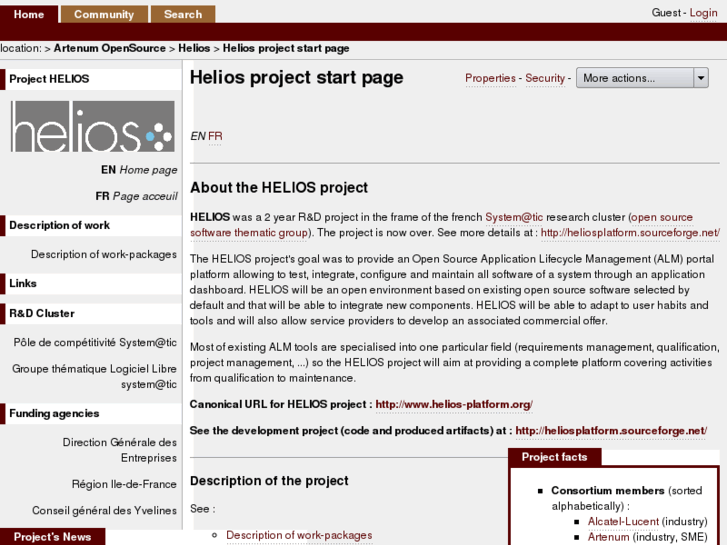Open Conseil général des Yvelines link
This screenshot has height=545, width=727.
pos(104,511)
